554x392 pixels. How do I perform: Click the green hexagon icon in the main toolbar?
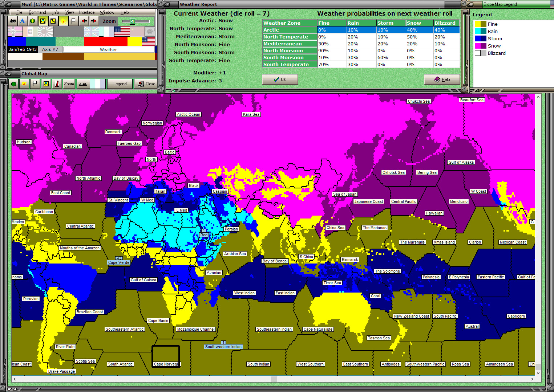click(x=33, y=21)
